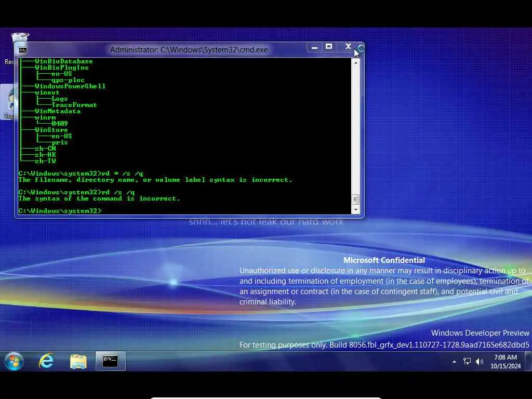The width and height of the screenshot is (532, 399).
Task: Click the zh-TW line in output
Action: point(45,161)
